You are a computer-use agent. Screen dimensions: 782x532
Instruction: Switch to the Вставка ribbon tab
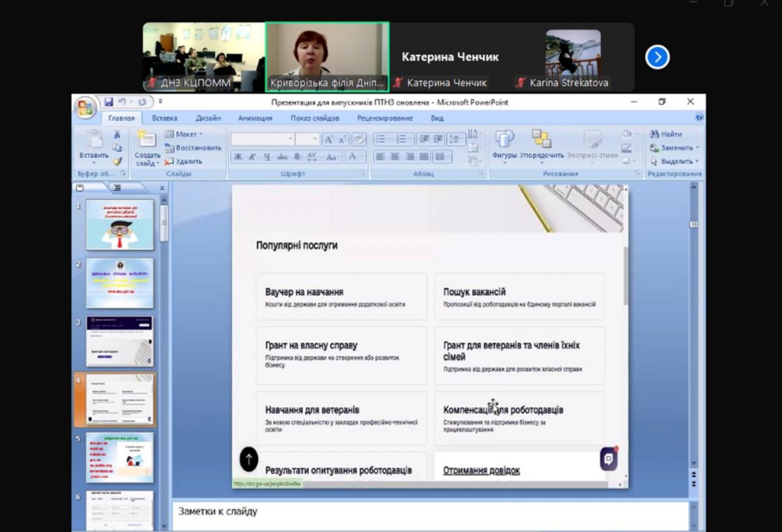tap(164, 119)
